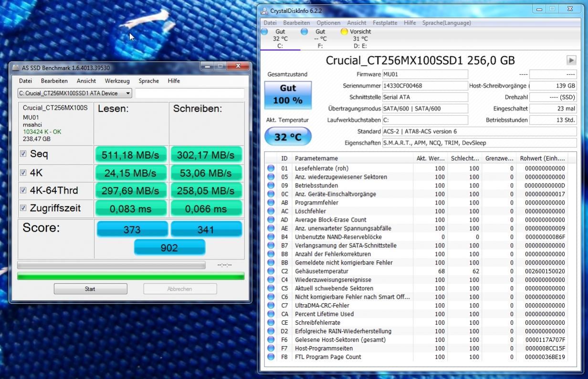Open Datei menu in AS SSD Benchmark
Image resolution: width=588 pixels, height=379 pixels.
pyautogui.click(x=25, y=81)
